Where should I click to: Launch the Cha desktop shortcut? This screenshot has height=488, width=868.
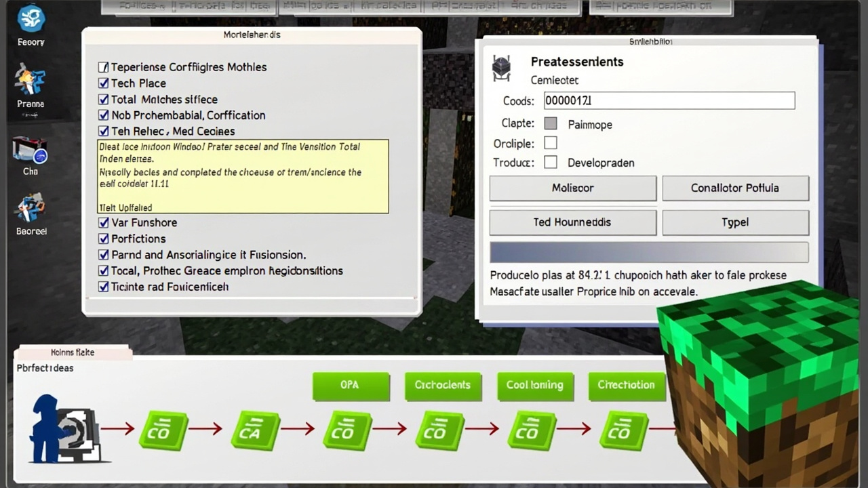tap(30, 149)
